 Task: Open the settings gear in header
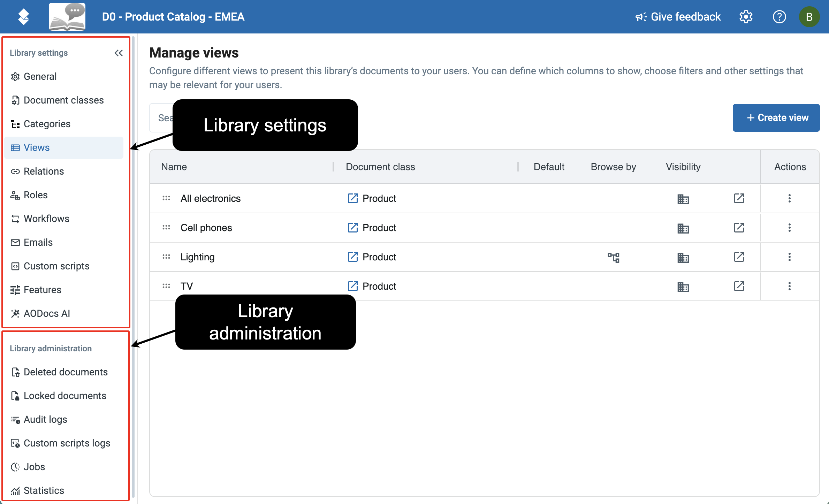pos(746,17)
